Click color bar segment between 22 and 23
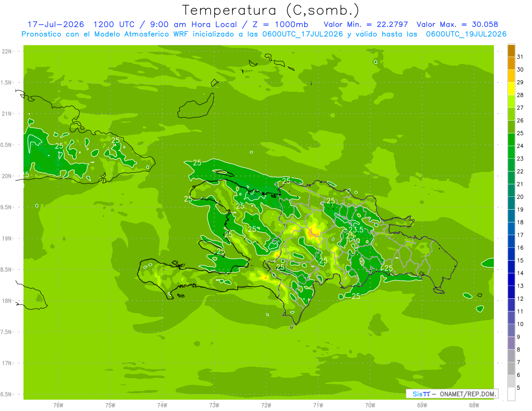The width and height of the screenshot is (532, 411). tap(511, 165)
